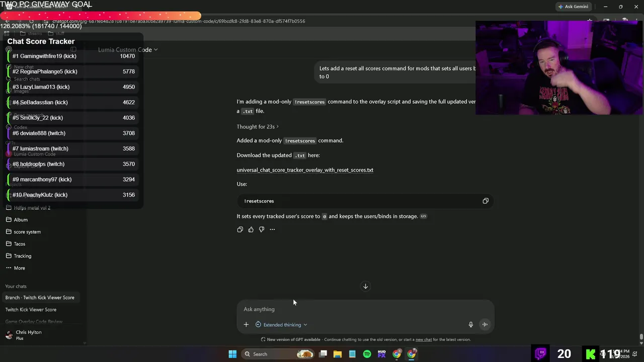Click 'new chat' link in version notice
The height and width of the screenshot is (362, 644).
pyautogui.click(x=424, y=339)
